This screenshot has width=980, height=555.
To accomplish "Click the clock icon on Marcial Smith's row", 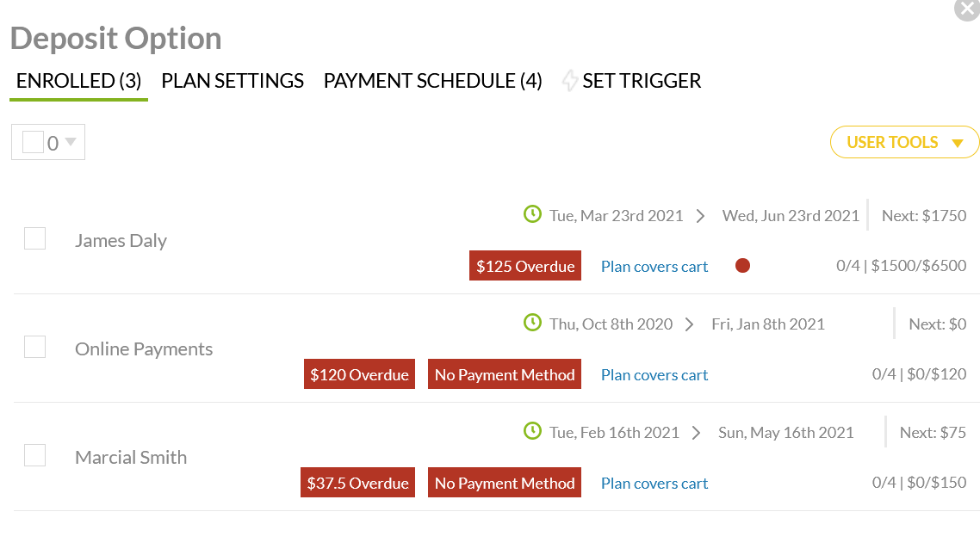I will point(532,431).
